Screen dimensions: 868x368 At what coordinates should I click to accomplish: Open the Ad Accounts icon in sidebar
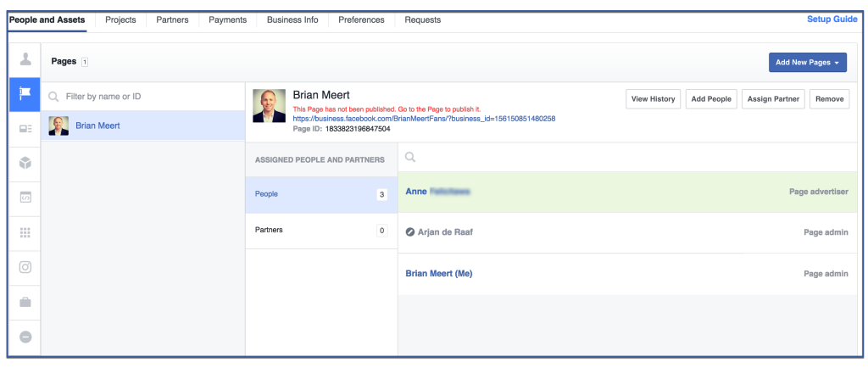[x=25, y=129]
